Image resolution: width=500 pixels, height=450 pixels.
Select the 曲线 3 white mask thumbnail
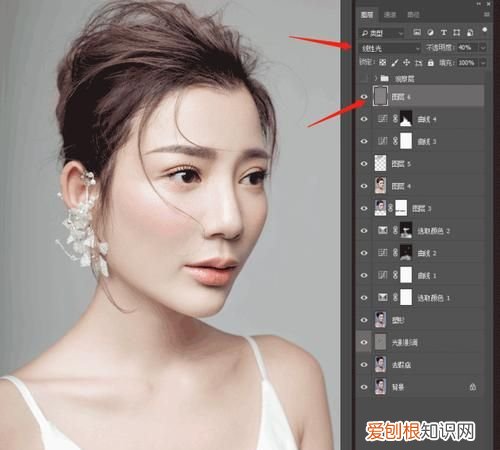click(x=406, y=141)
